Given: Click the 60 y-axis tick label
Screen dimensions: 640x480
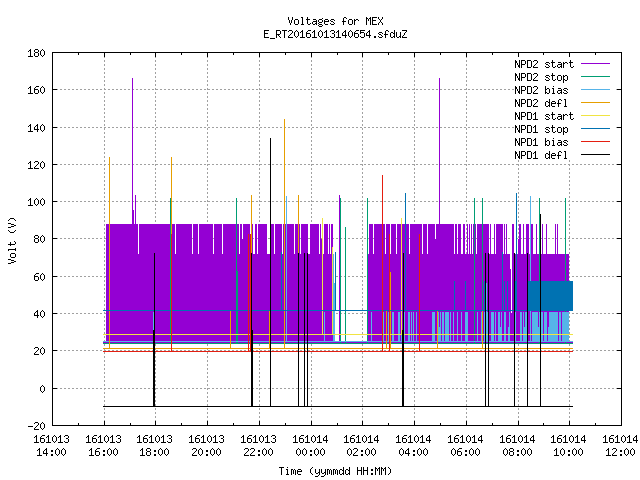Looking at the screenshot, I should coord(39,277).
